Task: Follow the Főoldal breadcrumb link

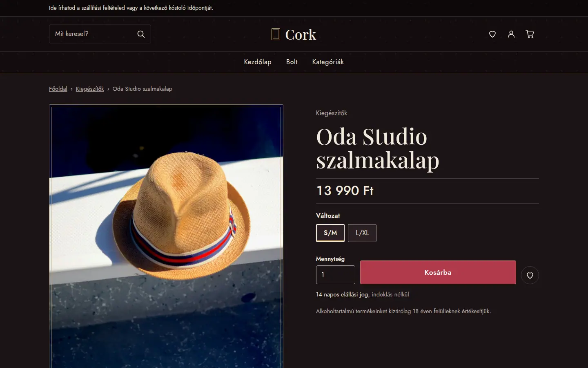Action: pos(58,89)
